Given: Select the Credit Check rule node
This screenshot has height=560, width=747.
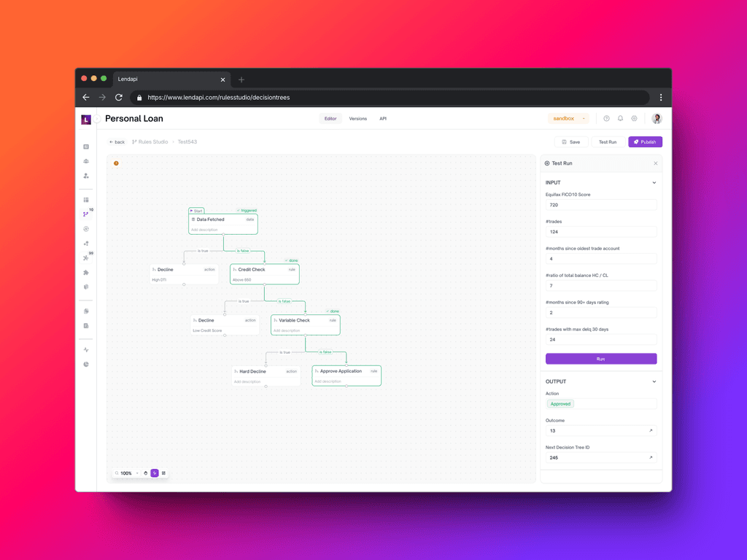Looking at the screenshot, I should tap(264, 274).
